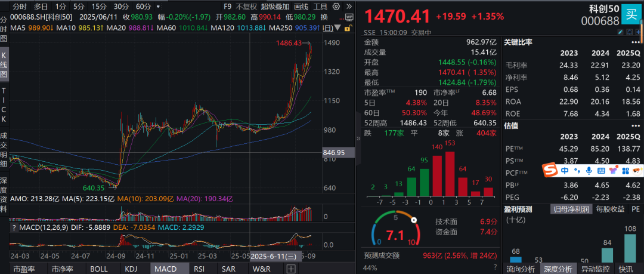Switch indicator to SAR
Screen dimensions: 644x274
coord(229,269)
